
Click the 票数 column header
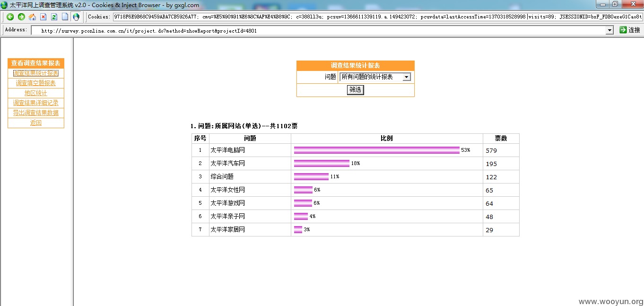tap(501, 139)
